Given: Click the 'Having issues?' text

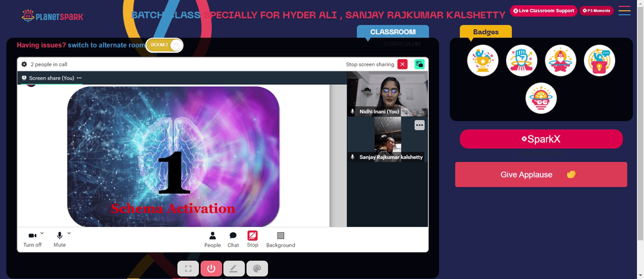Looking at the screenshot, I should point(41,45).
